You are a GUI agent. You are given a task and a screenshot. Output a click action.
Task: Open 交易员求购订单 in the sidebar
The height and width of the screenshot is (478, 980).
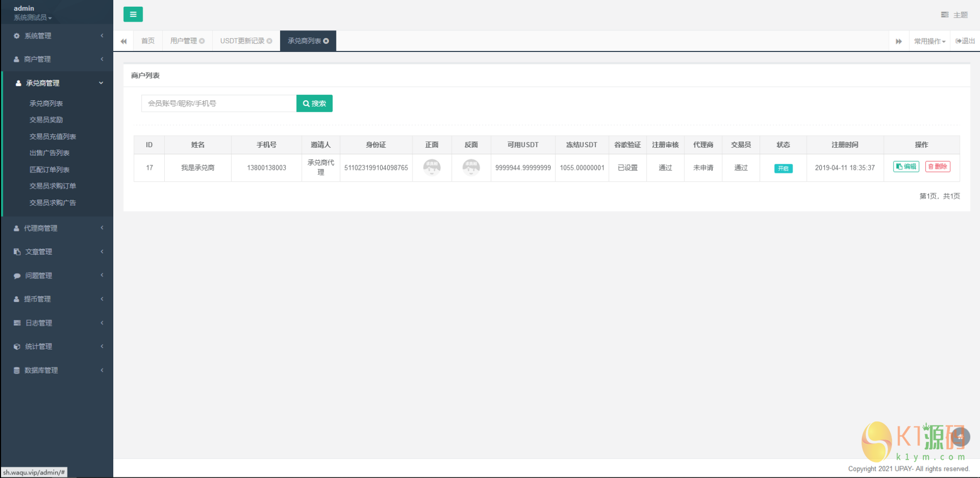pos(53,186)
